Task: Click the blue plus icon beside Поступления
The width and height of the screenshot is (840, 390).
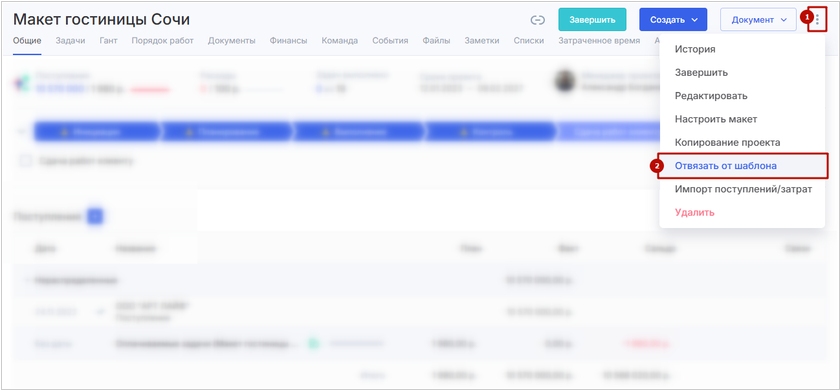Action: [x=95, y=216]
